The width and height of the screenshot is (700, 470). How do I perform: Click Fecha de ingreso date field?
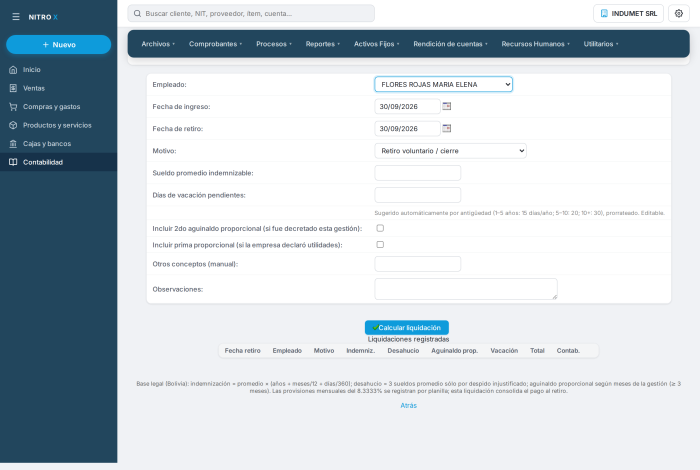[x=407, y=106]
